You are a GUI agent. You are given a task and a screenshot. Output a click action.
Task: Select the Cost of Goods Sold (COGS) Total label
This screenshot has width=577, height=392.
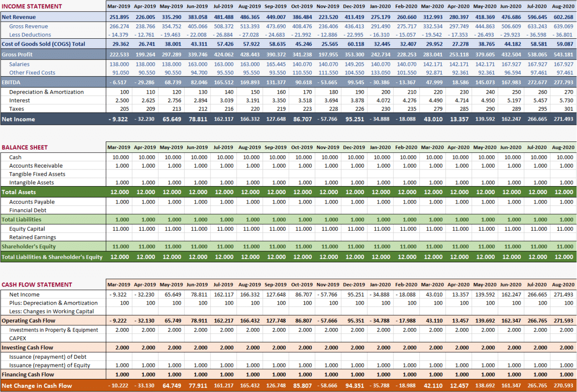[43, 44]
